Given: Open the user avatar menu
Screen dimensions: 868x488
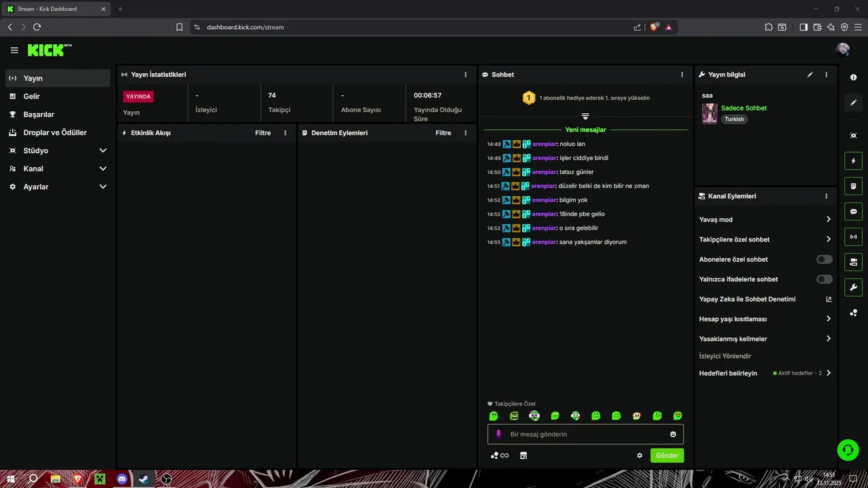Looking at the screenshot, I should point(843,49).
